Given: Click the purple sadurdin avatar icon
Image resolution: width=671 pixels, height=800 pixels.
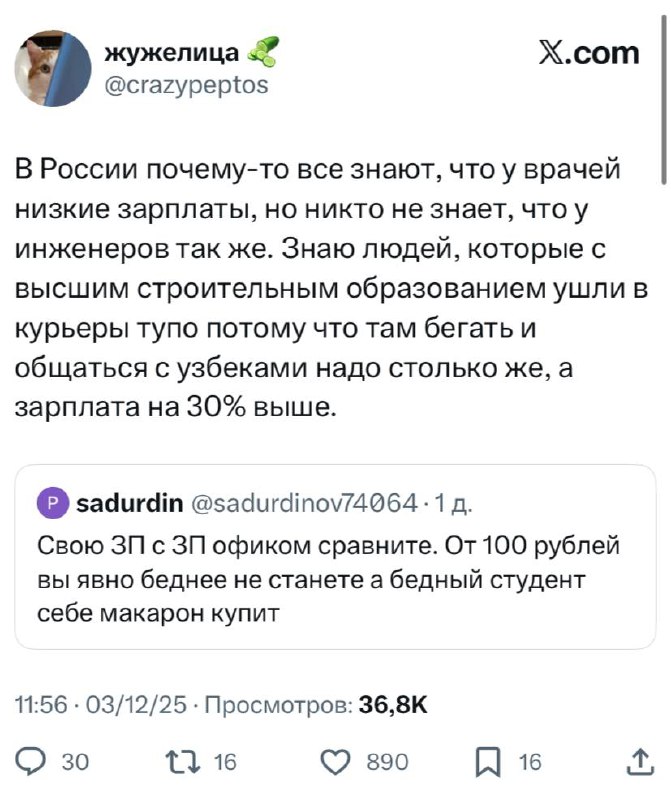Looking at the screenshot, I should (52, 503).
